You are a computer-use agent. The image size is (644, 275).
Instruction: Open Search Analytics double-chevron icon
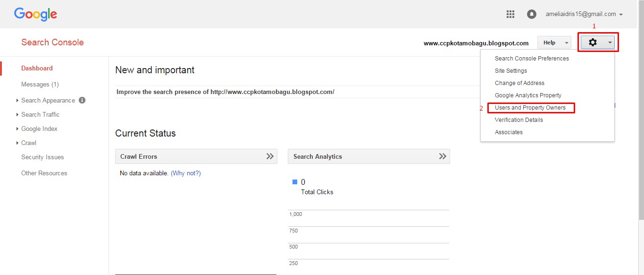(443, 156)
